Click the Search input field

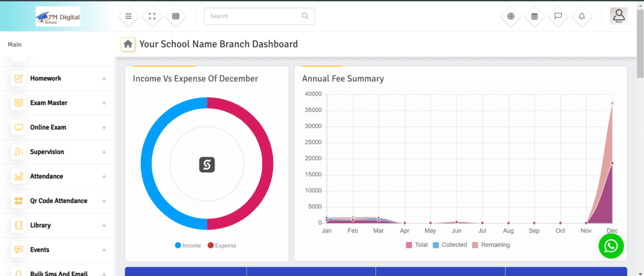253,16
